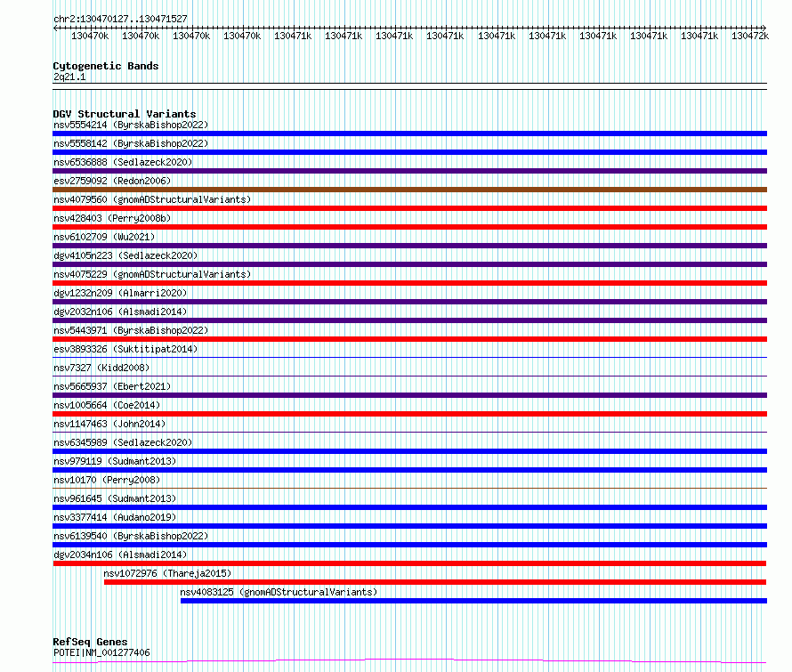Click the blue bar of nsv5558142

pyautogui.click(x=409, y=152)
